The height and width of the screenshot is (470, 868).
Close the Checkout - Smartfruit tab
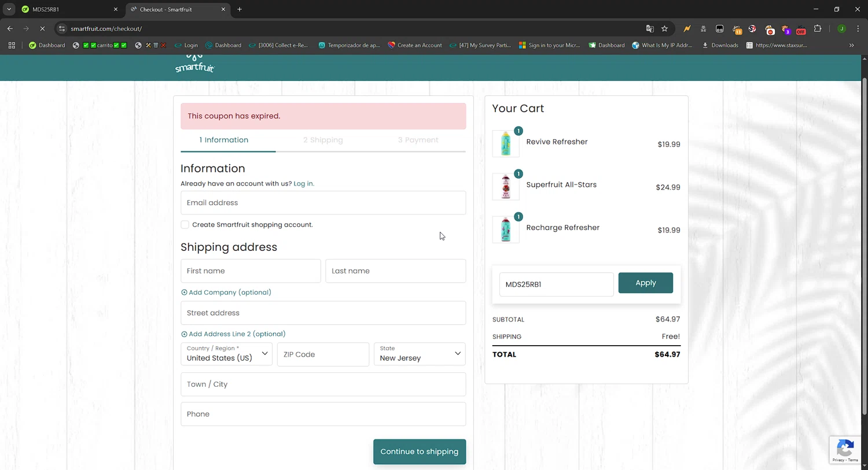pos(223,9)
